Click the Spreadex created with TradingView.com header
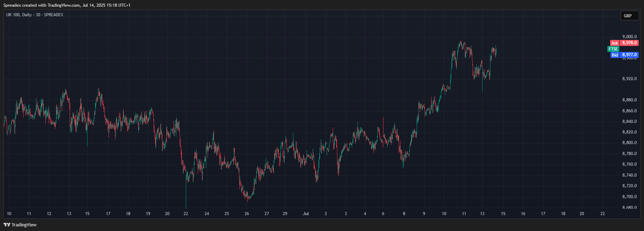Viewport: 644px width, 231px height. 67,5
